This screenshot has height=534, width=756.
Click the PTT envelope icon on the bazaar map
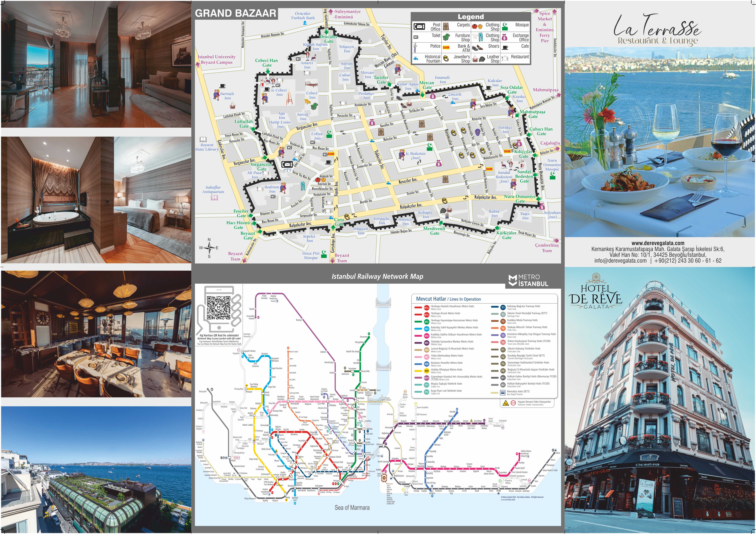pyautogui.click(x=287, y=164)
